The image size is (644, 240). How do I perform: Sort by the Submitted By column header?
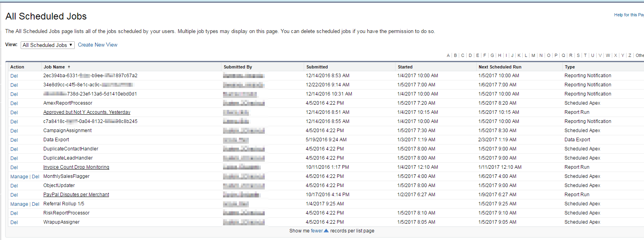point(238,67)
